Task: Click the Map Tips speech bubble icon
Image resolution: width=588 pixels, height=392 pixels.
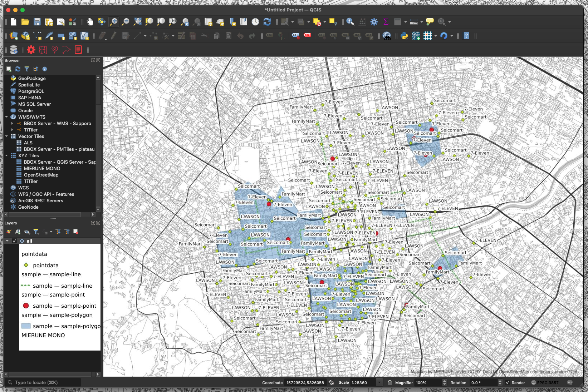Action: (x=430, y=22)
